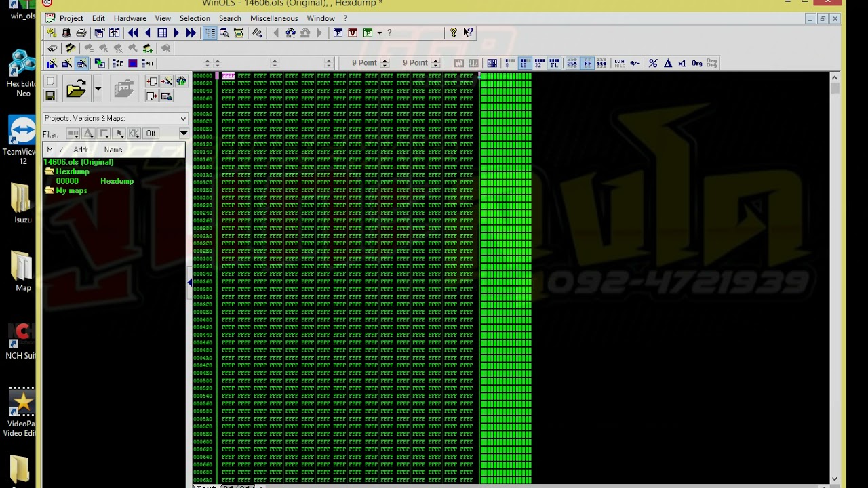This screenshot has height=488, width=868.
Task: Click the F window icon
Action: pos(338,33)
